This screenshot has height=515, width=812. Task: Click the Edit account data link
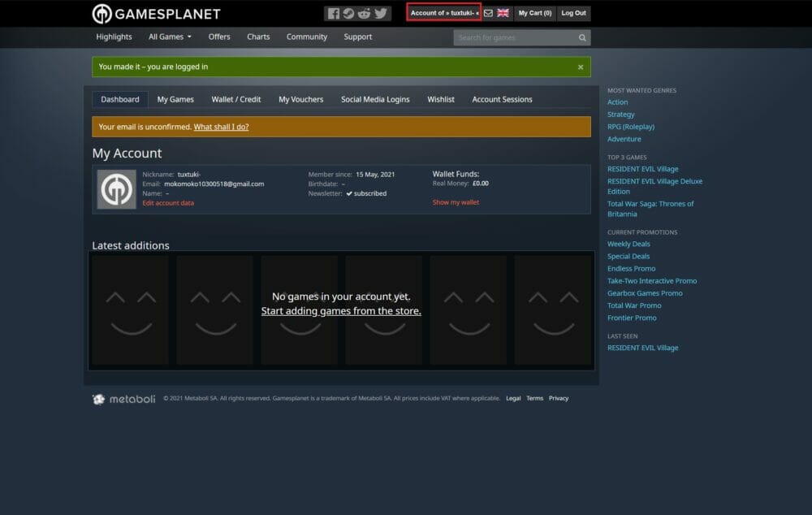pyautogui.click(x=168, y=203)
